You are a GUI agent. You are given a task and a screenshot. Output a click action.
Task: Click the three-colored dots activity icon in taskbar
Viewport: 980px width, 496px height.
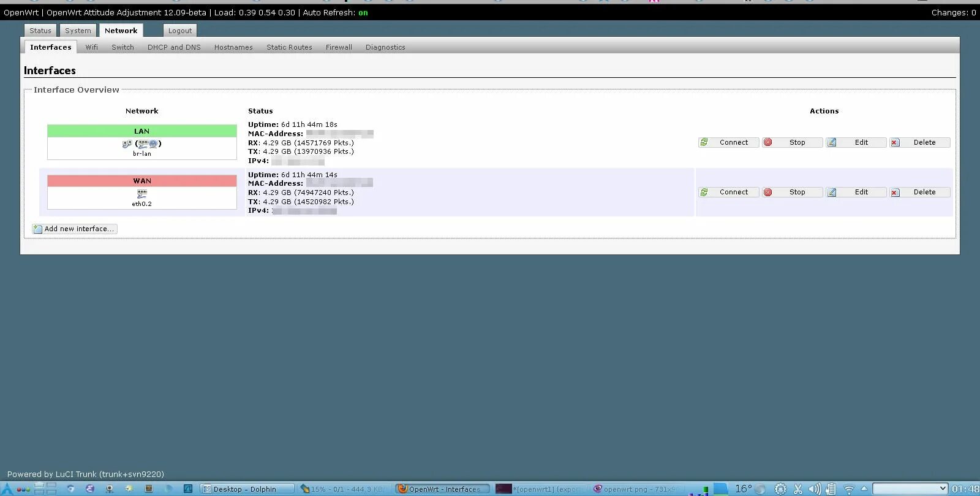(23, 489)
